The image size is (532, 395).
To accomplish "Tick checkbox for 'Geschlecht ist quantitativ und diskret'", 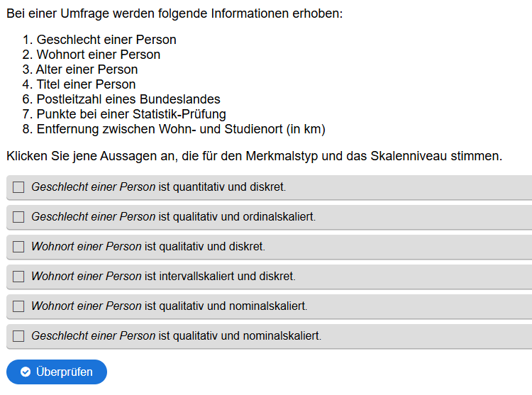I will click(x=18, y=187).
